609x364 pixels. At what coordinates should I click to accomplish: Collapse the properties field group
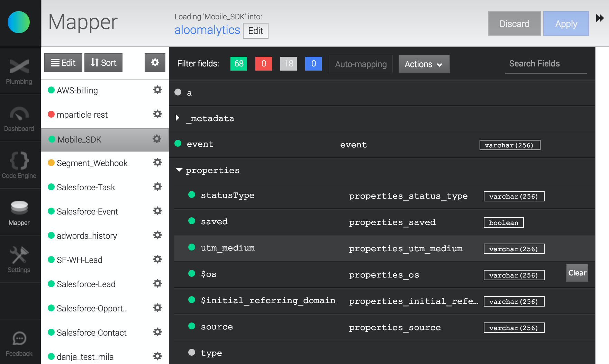pos(179,170)
